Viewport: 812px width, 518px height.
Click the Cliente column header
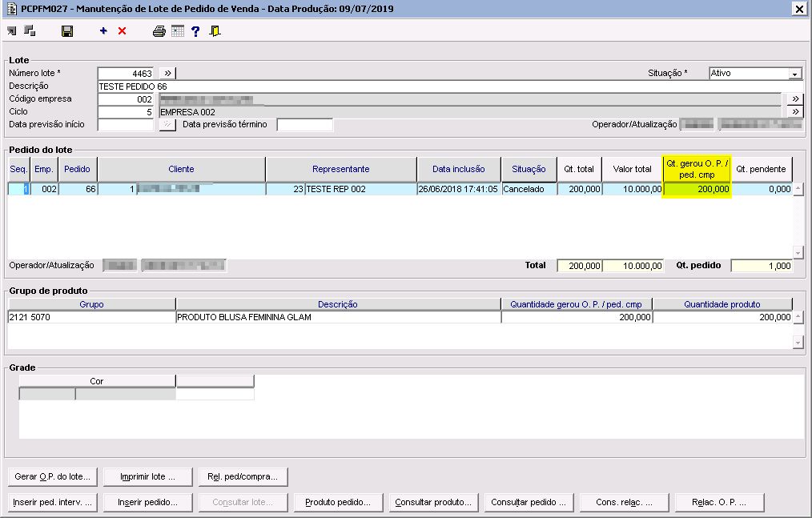point(181,169)
